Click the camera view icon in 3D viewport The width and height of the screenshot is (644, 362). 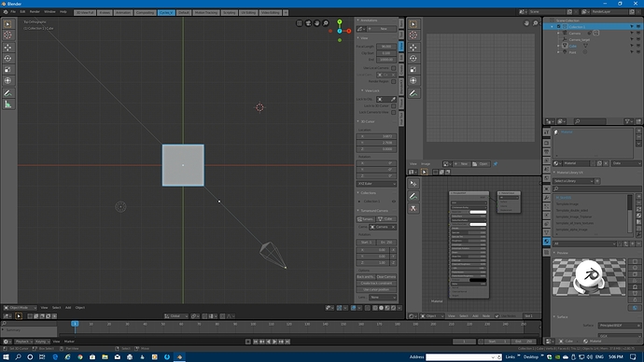click(x=308, y=23)
